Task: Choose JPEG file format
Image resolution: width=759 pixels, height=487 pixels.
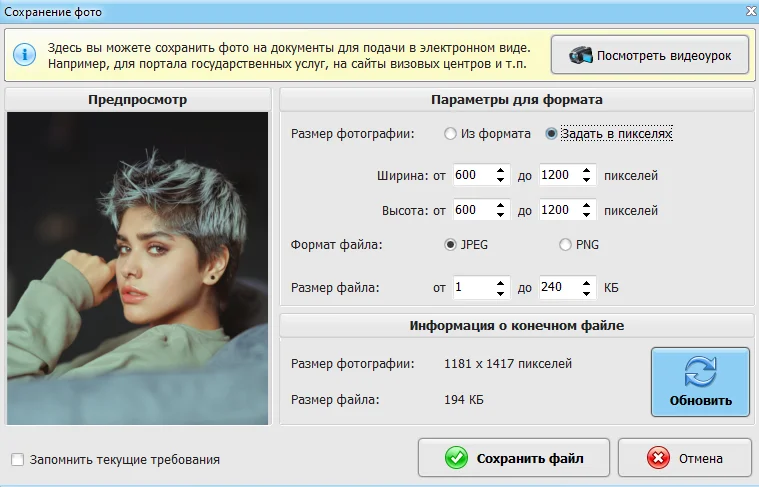Action: (x=450, y=244)
